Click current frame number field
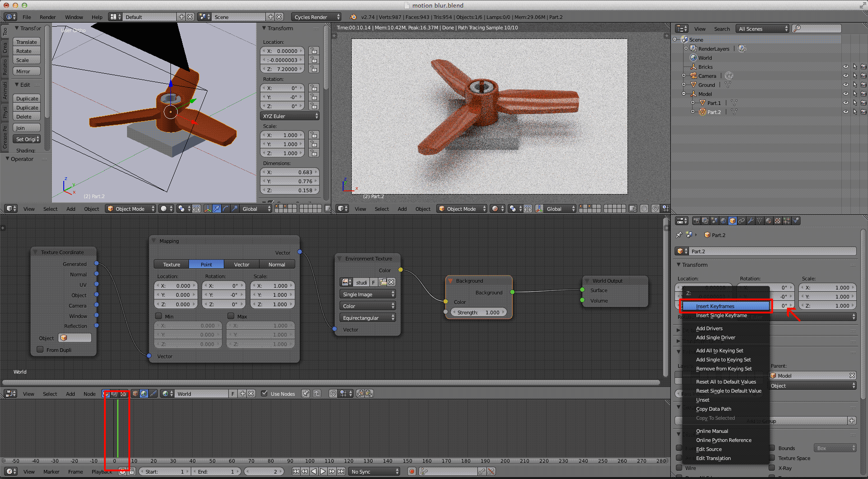The width and height of the screenshot is (868, 479). coord(264,471)
